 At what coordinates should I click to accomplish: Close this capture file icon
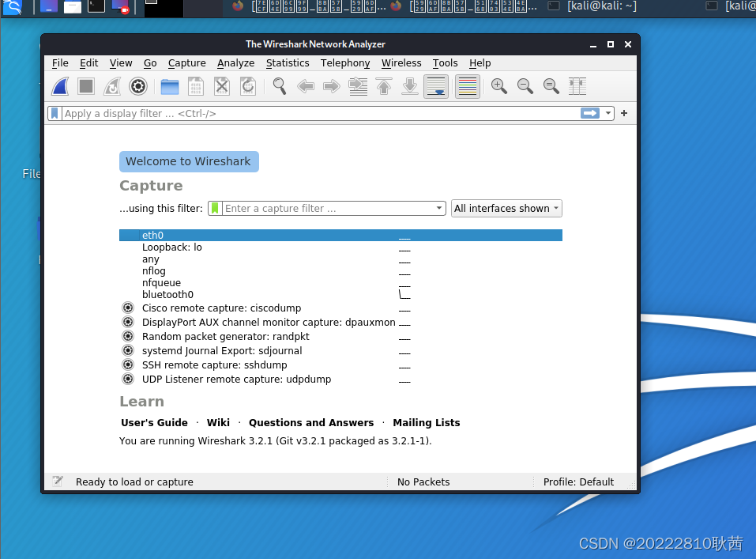coord(222,87)
